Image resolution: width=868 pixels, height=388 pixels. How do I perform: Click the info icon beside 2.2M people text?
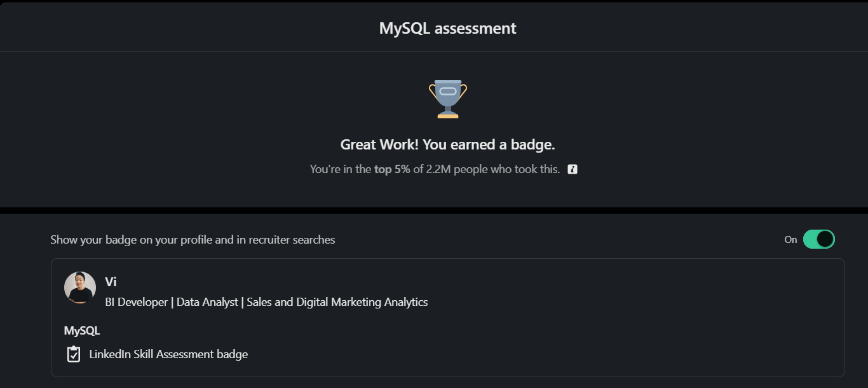[x=573, y=169]
